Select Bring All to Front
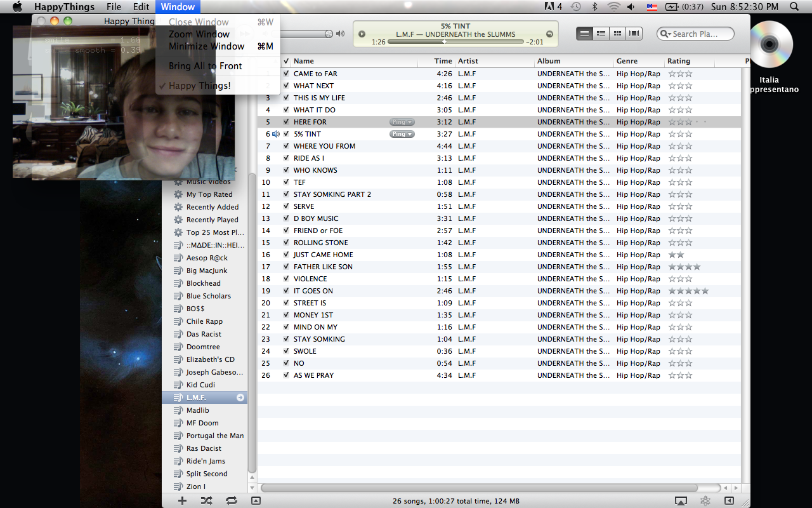812x508 pixels. [x=218, y=66]
